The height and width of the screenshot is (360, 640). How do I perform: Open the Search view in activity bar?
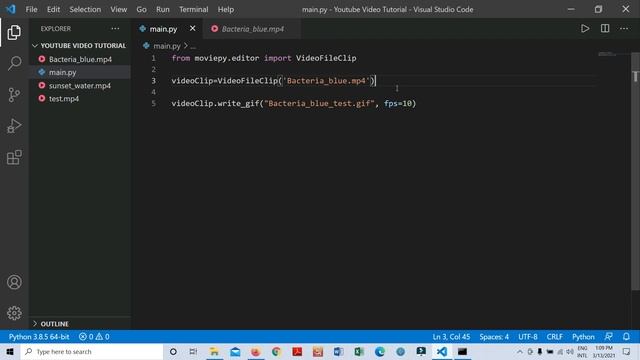(x=14, y=63)
